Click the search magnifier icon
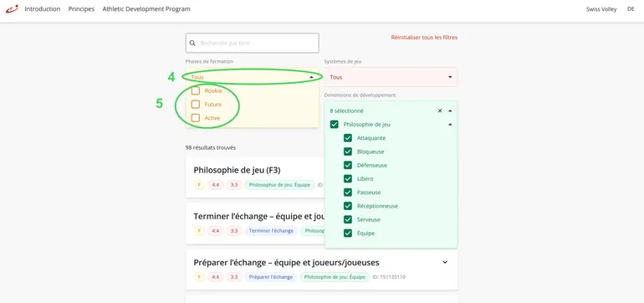Viewport: 644px width, 303px height. tap(192, 44)
